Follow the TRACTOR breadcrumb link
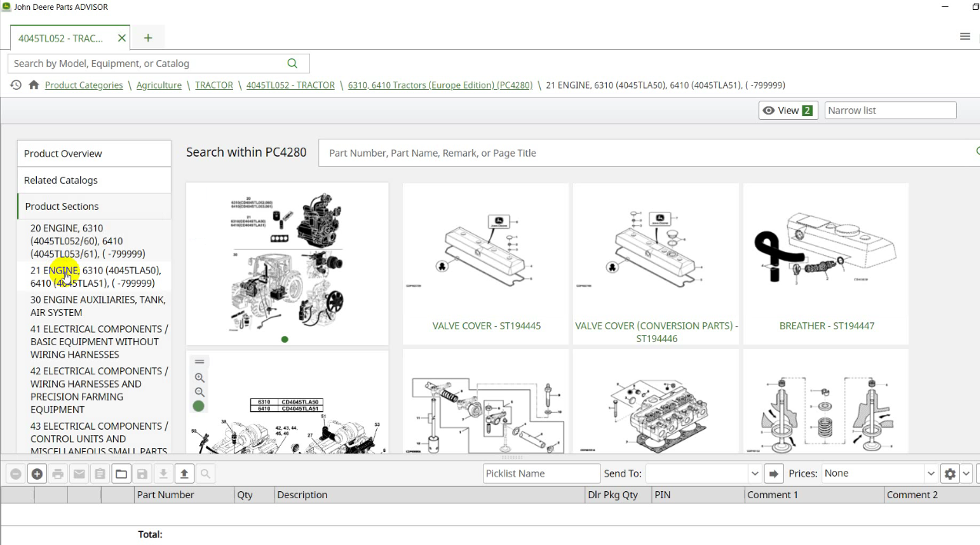 point(214,85)
